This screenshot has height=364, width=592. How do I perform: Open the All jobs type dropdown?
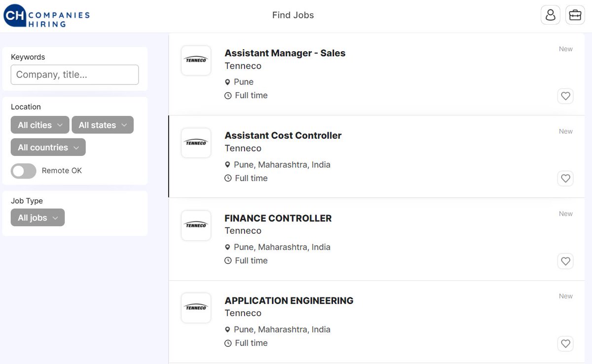tap(37, 218)
